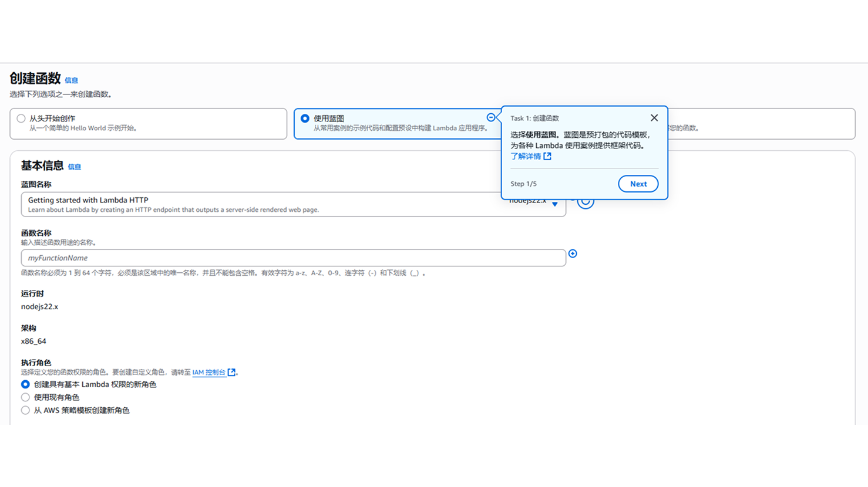
Task: Click the external link icon after 了解详情
Action: pyautogui.click(x=547, y=156)
